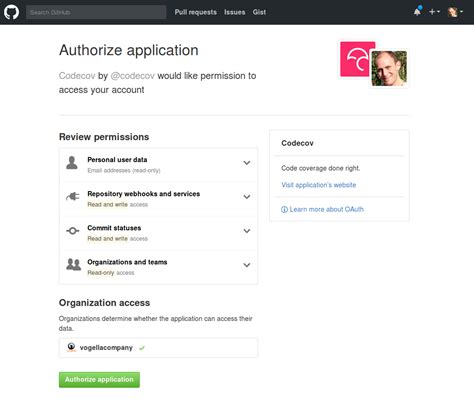Expand Organizations and teams chevron

tap(247, 265)
